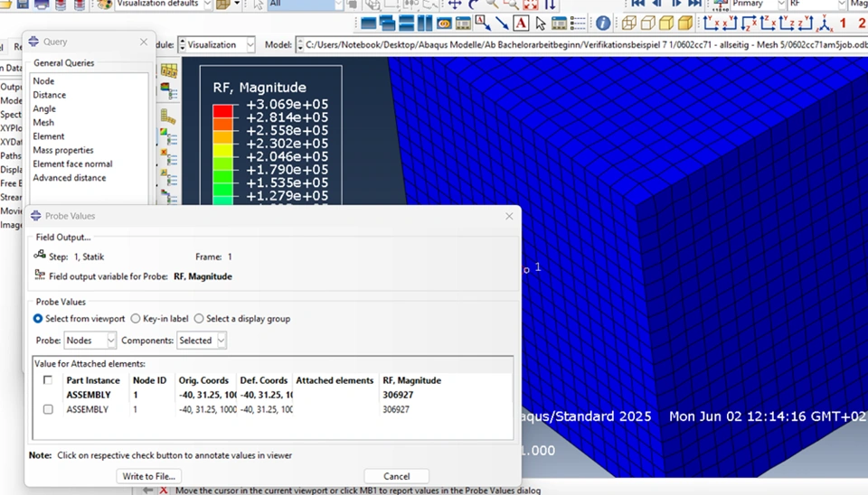Viewport: 868px width, 495px height.
Task: Click the Step/Frame icon in Probe Values
Action: [x=40, y=255]
